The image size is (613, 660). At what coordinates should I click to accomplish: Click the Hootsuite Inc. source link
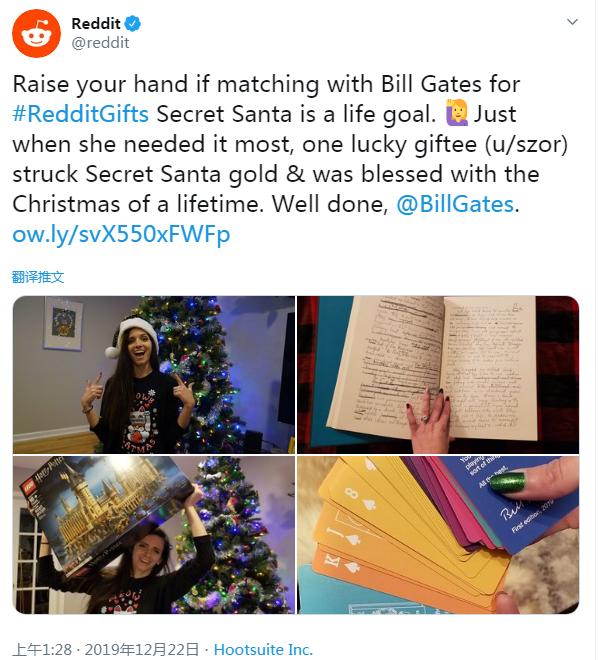(x=263, y=649)
